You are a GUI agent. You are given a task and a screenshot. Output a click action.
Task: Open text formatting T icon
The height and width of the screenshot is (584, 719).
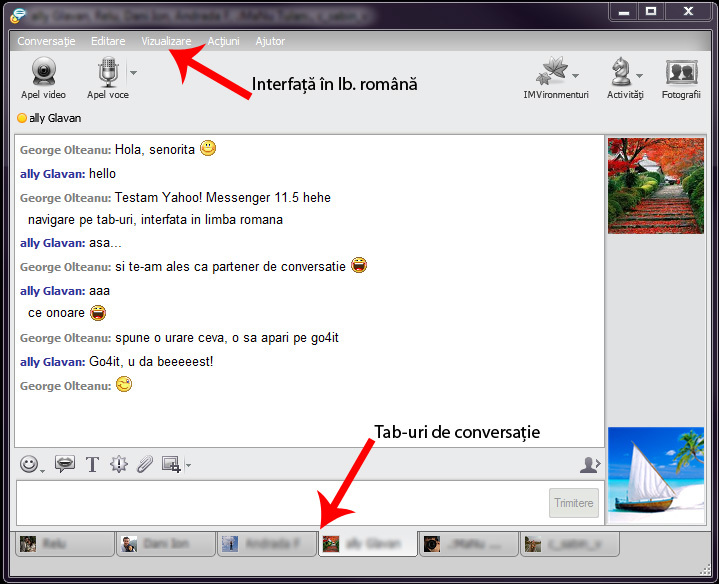[x=92, y=464]
